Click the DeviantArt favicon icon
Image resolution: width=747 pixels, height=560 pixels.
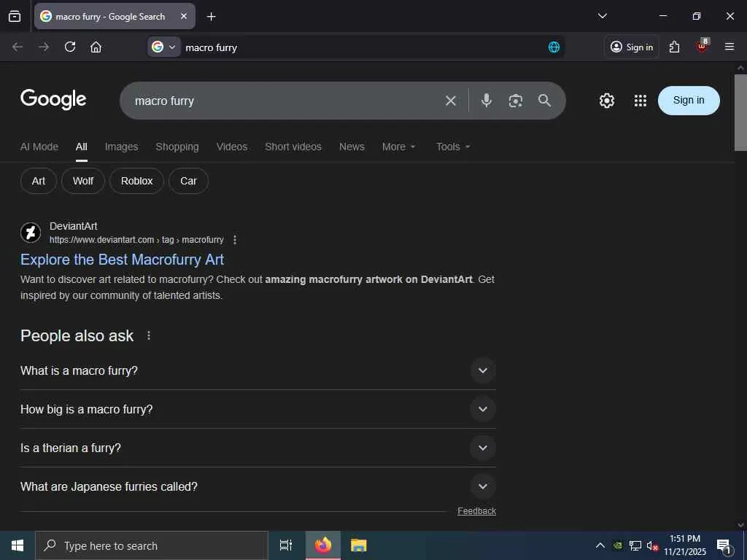(31, 233)
